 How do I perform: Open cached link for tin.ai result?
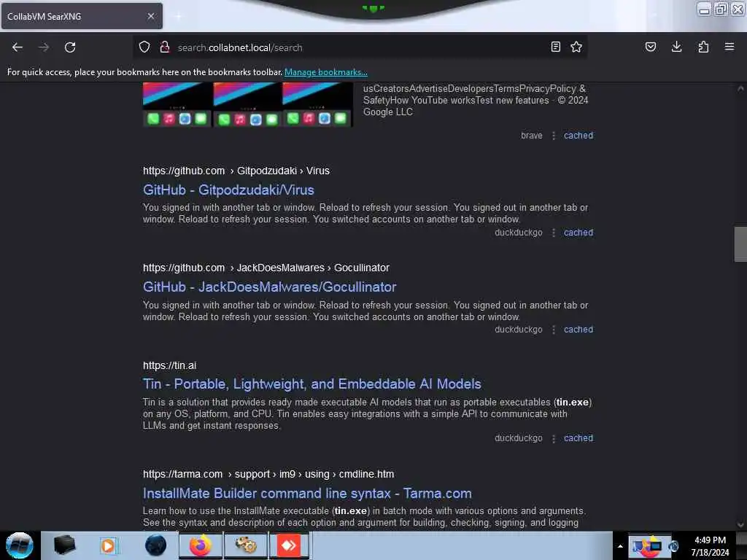(578, 438)
